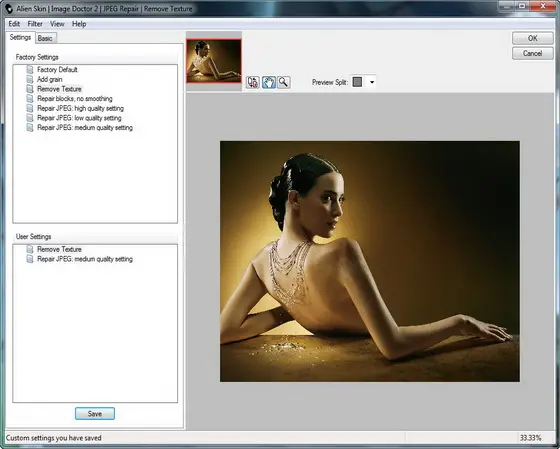Image resolution: width=560 pixels, height=449 pixels.
Task: Click the Add grain preset page icon
Action: pyautogui.click(x=30, y=79)
